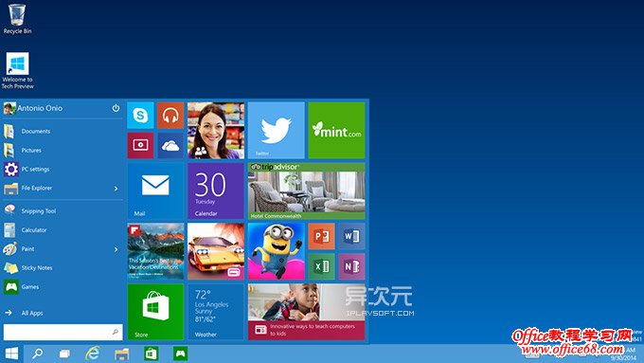Open Xbox Games from the taskbar
Image resolution: width=644 pixels, height=363 pixels.
tap(180, 354)
